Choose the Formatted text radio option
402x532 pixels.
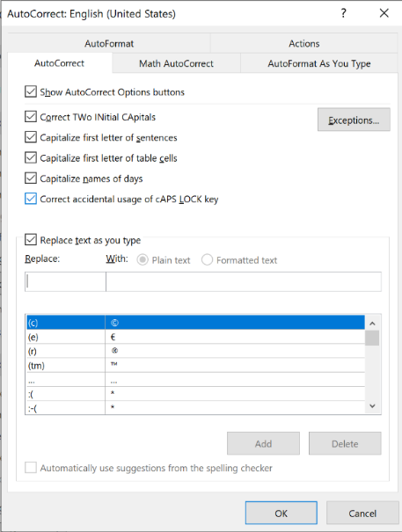(x=207, y=260)
